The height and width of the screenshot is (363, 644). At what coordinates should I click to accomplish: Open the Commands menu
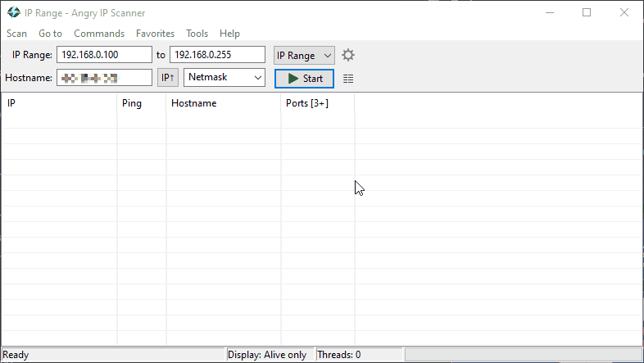(99, 34)
